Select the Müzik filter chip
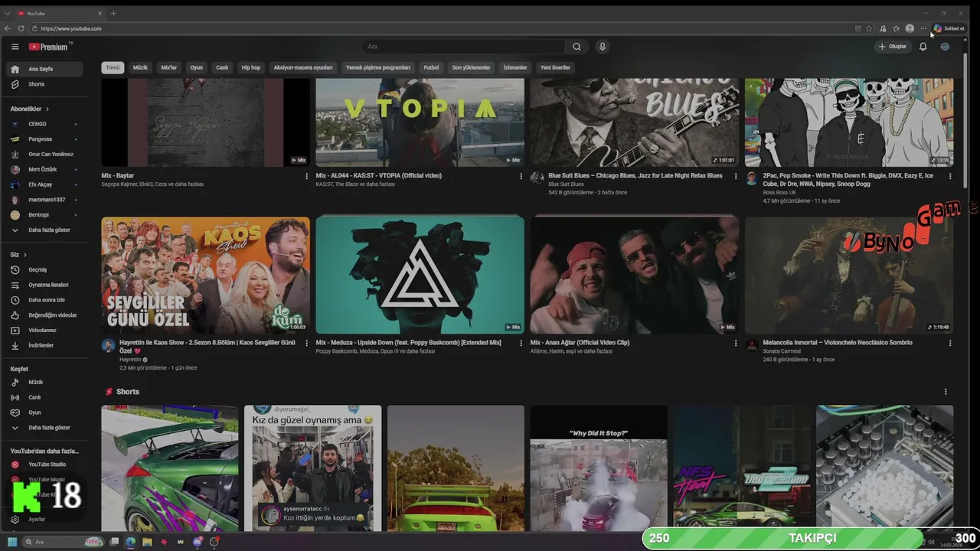Screen dimensions: 980x551 pos(140,67)
